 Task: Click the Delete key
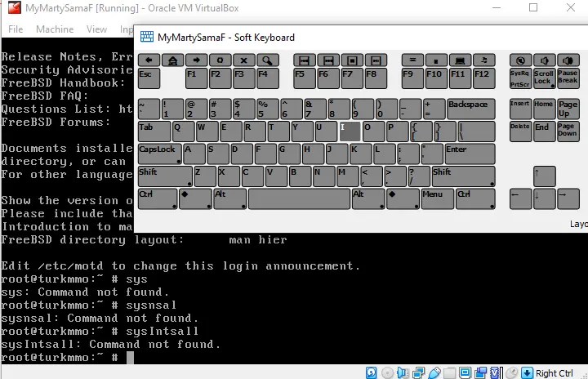520,132
